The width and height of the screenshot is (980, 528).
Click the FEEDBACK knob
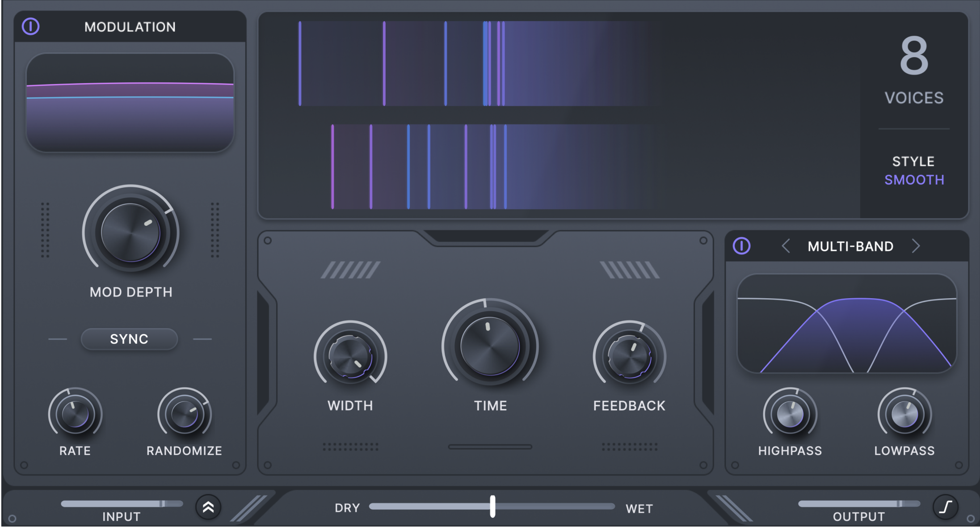pyautogui.click(x=629, y=356)
